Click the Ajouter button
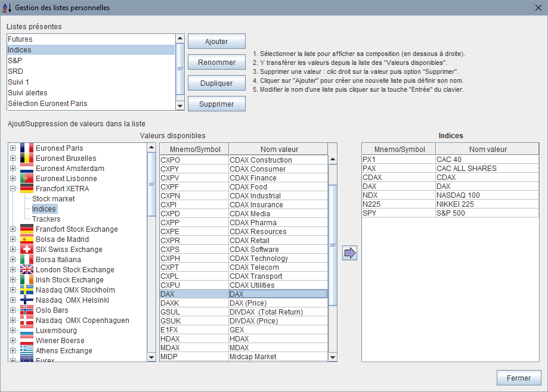 coord(216,41)
